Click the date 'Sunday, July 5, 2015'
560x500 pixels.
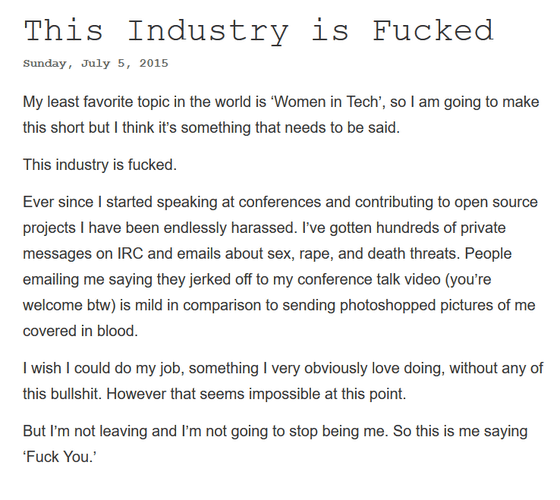coord(95,63)
